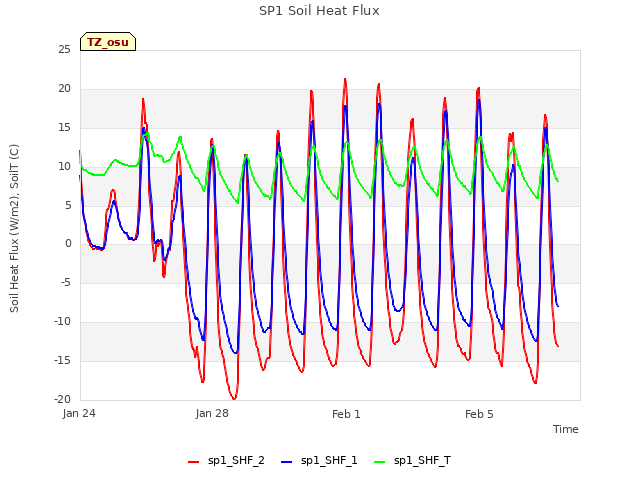Click the Jan 24 x-axis tick label
Viewport: 640px width, 480px height.
click(x=79, y=413)
